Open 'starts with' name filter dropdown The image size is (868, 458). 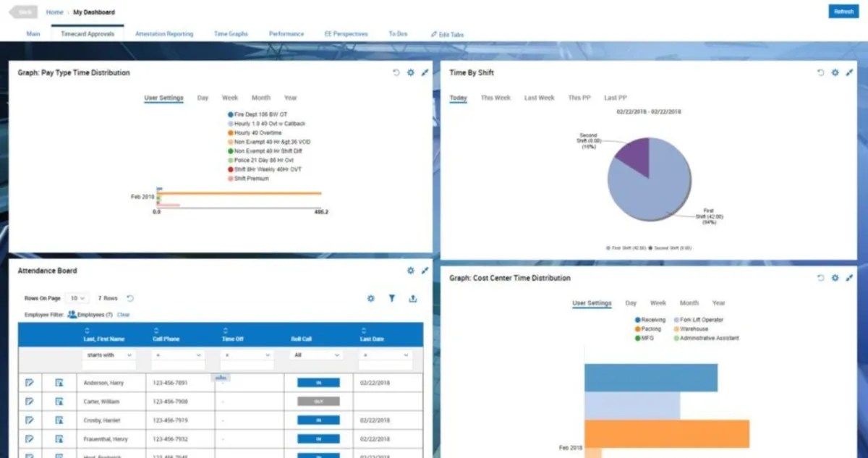pos(109,355)
